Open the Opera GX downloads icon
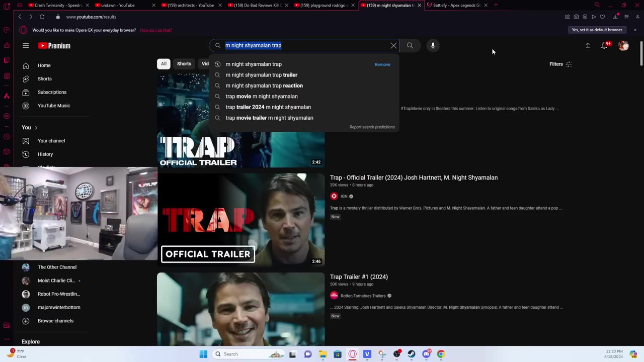 tap(615, 17)
